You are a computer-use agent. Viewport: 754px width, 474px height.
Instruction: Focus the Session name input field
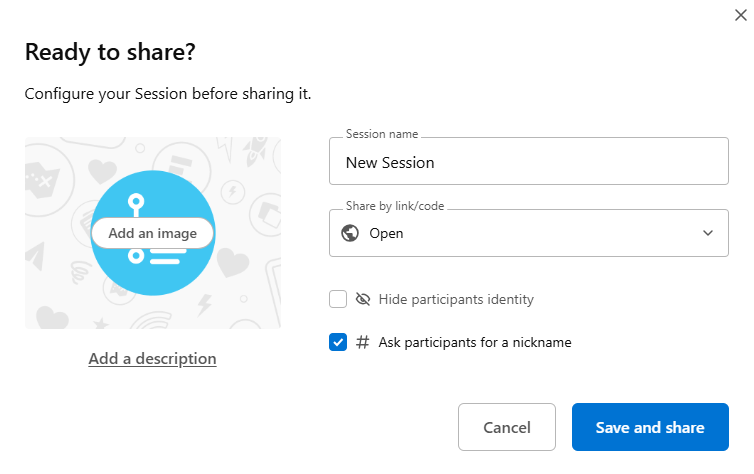[x=528, y=162]
